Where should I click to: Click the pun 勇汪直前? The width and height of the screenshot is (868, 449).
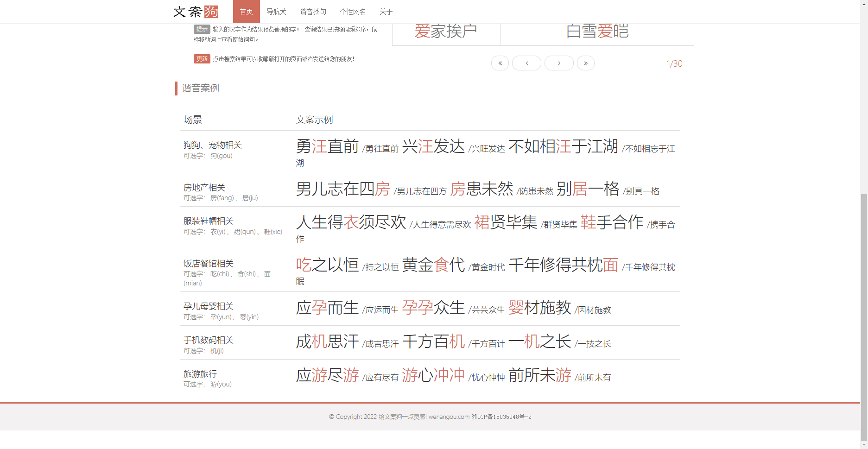[x=327, y=146]
